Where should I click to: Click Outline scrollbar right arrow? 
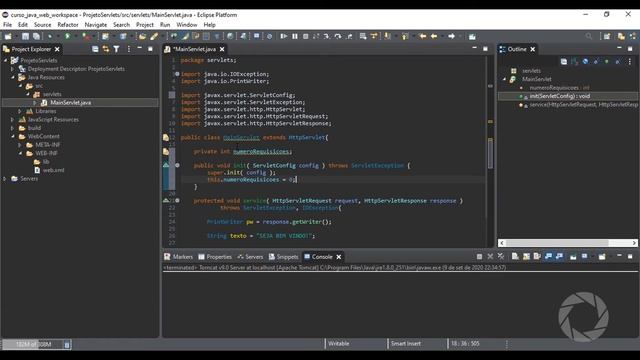tap(634, 243)
